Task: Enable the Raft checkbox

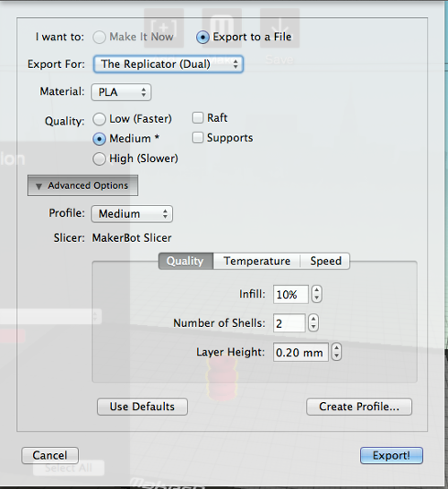Action: pyautogui.click(x=198, y=118)
